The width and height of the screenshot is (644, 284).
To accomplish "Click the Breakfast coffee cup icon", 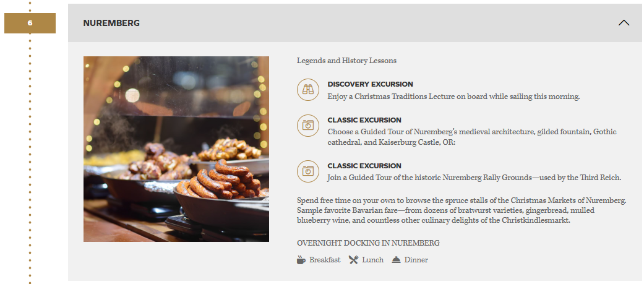I will tap(301, 260).
